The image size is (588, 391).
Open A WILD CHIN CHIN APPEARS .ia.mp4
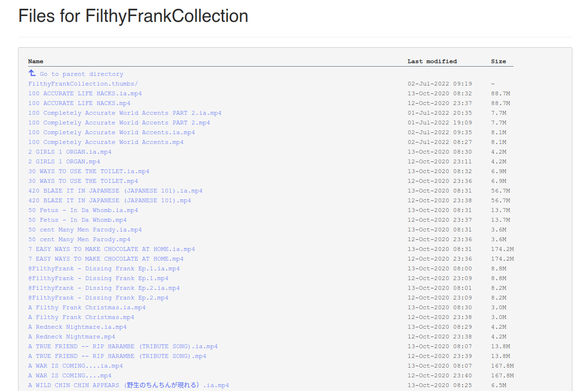pyautogui.click(x=128, y=385)
